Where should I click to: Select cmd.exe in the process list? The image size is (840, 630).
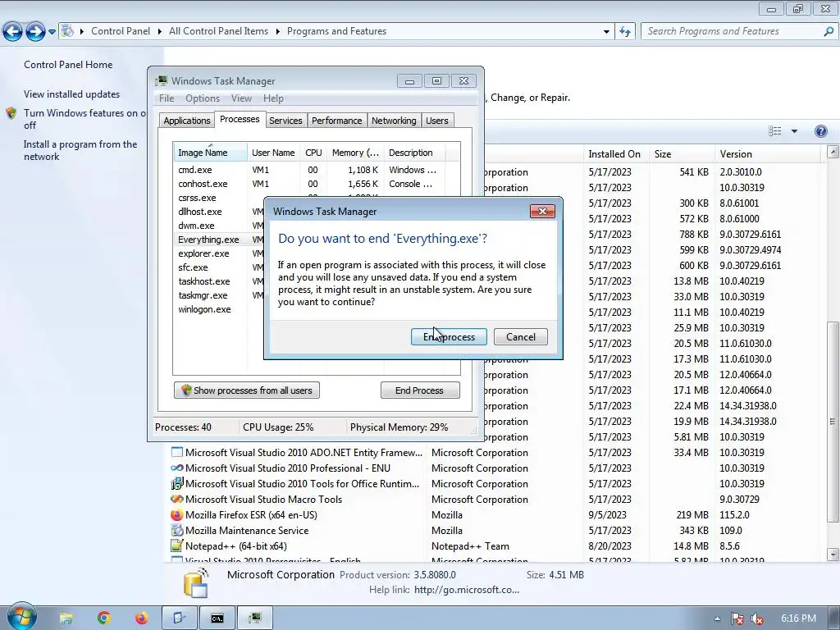pyautogui.click(x=195, y=170)
